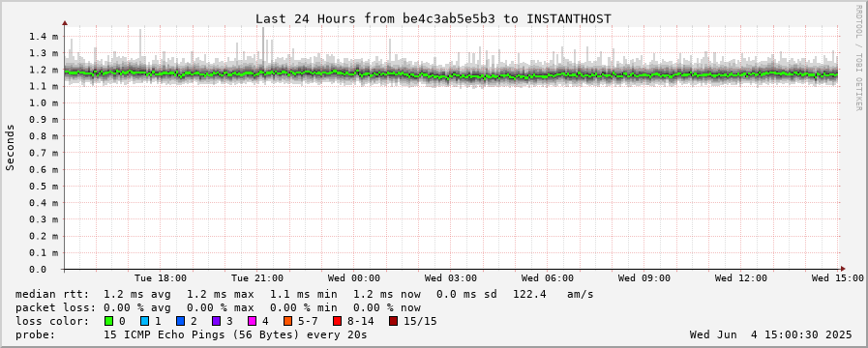Click the blue loss color 2 swatch
This screenshot has height=348, width=868.
click(x=180, y=321)
